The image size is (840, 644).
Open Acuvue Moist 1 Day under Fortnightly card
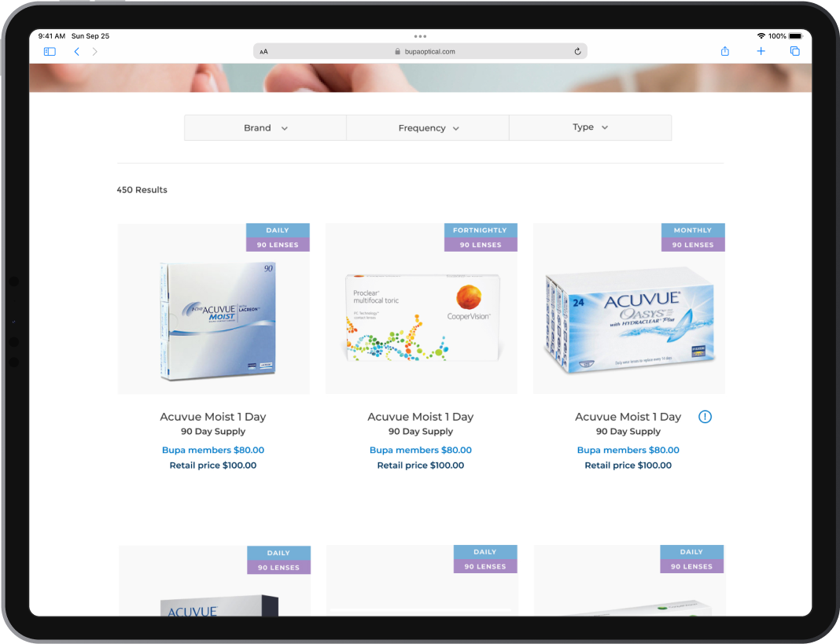tap(421, 416)
